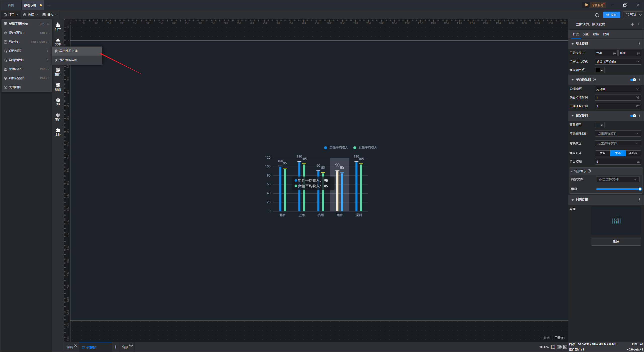Screen dimensions: 644x352
Task: Disable the 背景设置 background switch
Action: pos(633,116)
